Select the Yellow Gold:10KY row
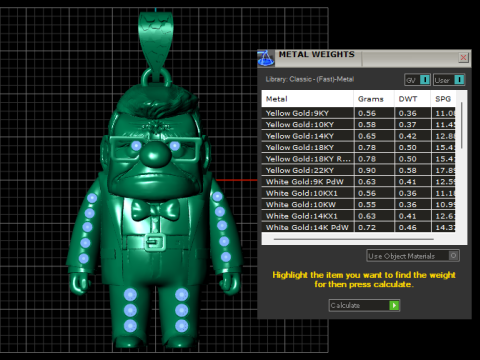The height and width of the screenshot is (360, 480). [x=358, y=124]
